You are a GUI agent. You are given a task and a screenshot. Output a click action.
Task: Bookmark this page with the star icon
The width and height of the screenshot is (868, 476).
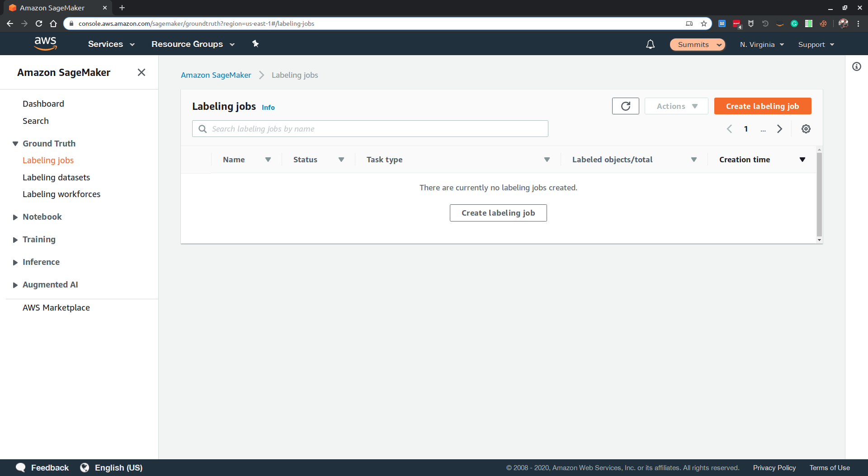pos(703,24)
